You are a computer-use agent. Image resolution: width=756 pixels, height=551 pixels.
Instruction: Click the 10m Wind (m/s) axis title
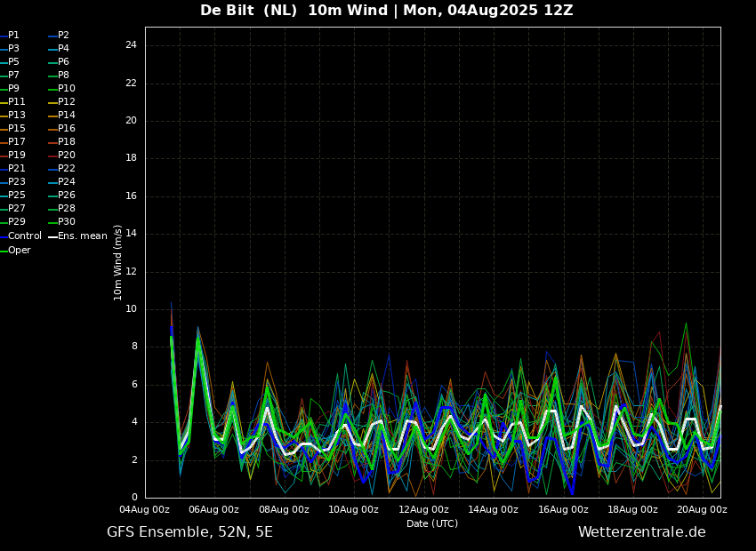coord(117,262)
